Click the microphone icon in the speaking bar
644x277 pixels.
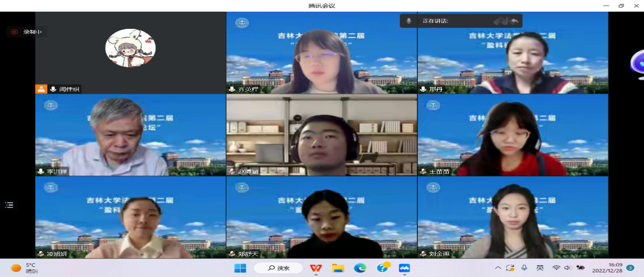(x=409, y=21)
